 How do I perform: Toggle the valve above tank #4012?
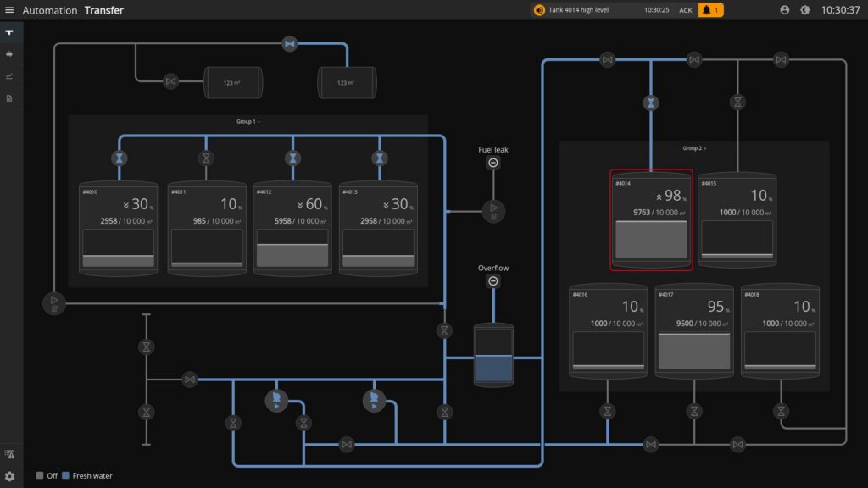click(292, 158)
